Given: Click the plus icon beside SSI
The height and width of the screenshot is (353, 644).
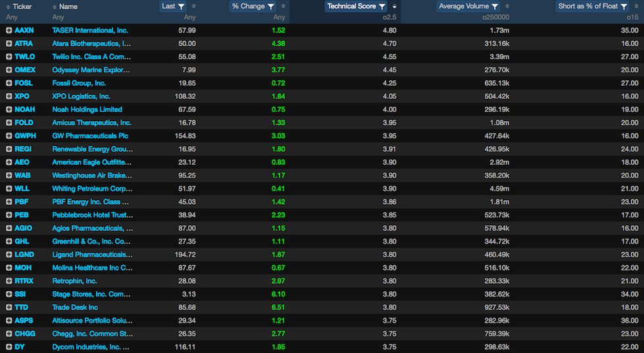Looking at the screenshot, I should pyautogui.click(x=9, y=294).
